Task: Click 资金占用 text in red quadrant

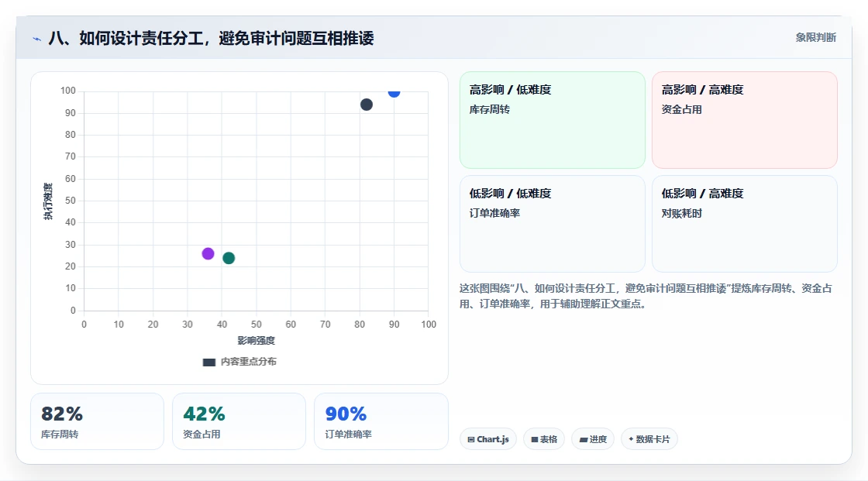Action: pos(681,109)
